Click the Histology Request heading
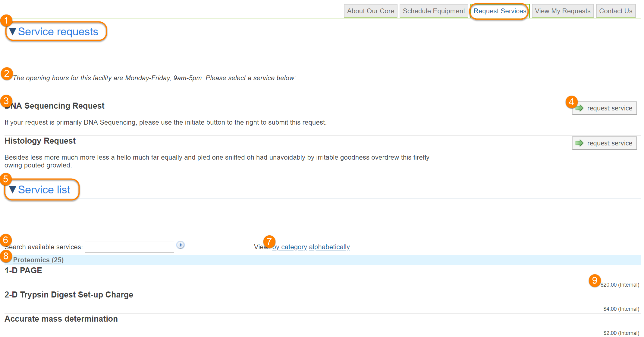The image size is (644, 337). point(40,141)
